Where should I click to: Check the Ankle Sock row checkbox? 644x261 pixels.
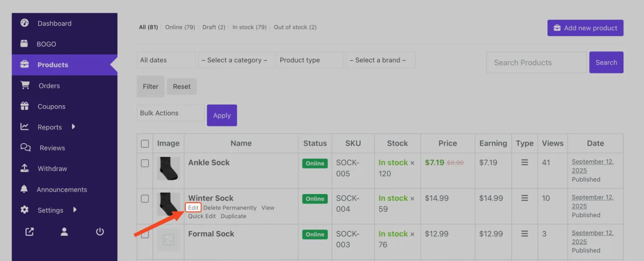click(x=145, y=163)
